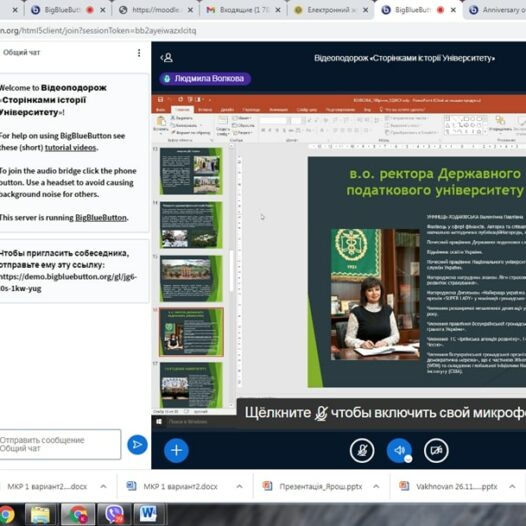Screen dimensions: 526x526
Task: Open File Explorer from the taskbar
Action: [40, 514]
